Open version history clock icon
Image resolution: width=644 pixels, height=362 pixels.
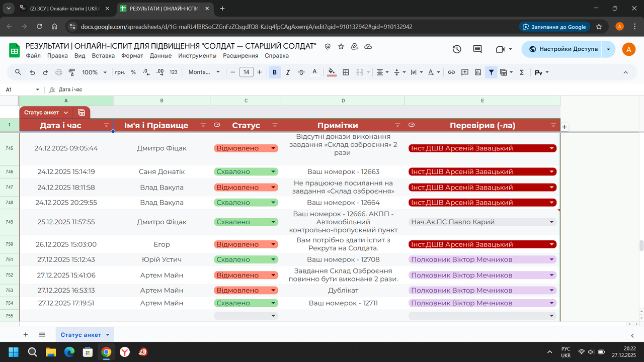(457, 49)
